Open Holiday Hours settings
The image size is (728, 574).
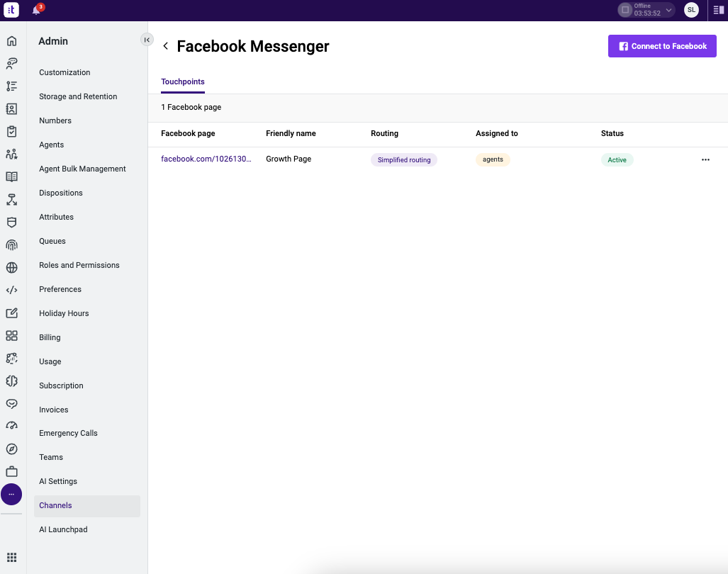64,314
